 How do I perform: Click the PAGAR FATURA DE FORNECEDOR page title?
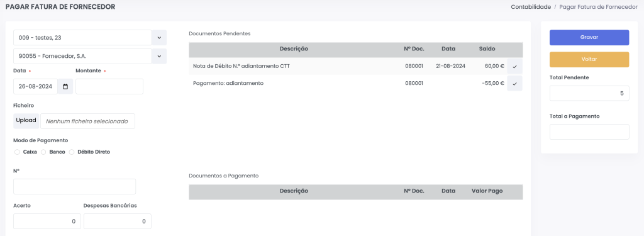(60, 7)
